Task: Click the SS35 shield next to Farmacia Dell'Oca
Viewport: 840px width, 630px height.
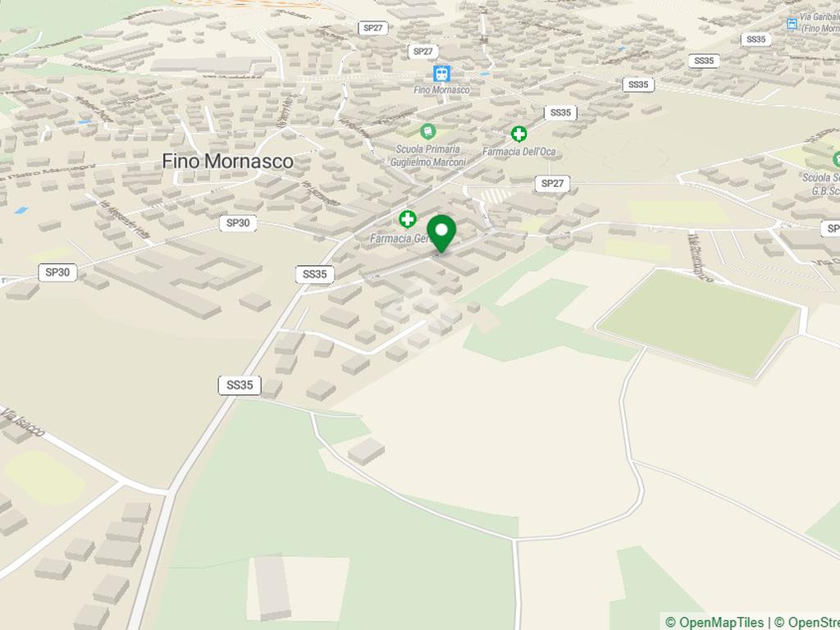Action: (560, 112)
